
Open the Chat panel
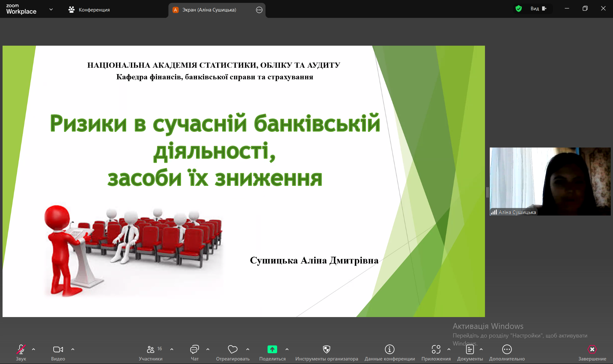pyautogui.click(x=194, y=349)
